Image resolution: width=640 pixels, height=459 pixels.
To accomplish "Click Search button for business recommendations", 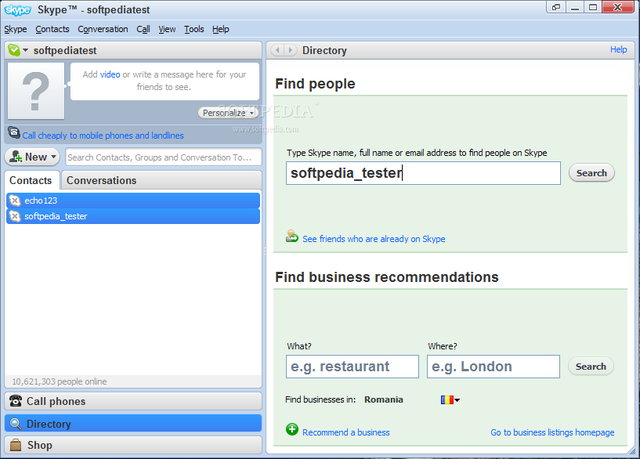I will click(x=591, y=366).
